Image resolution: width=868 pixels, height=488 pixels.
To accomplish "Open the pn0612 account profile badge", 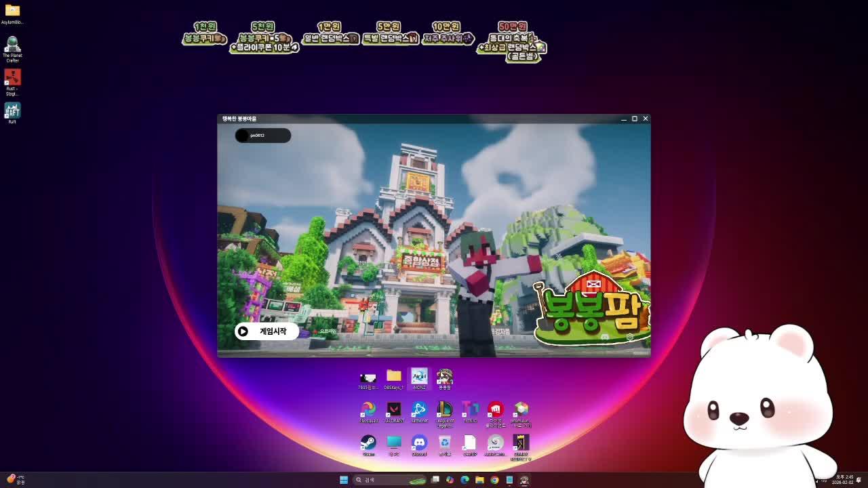I will tap(262, 136).
